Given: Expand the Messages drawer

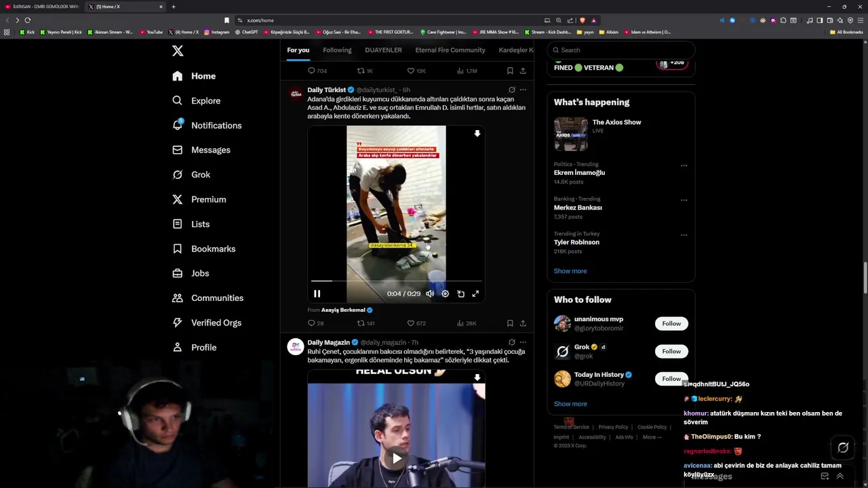Looking at the screenshot, I should pos(840,476).
